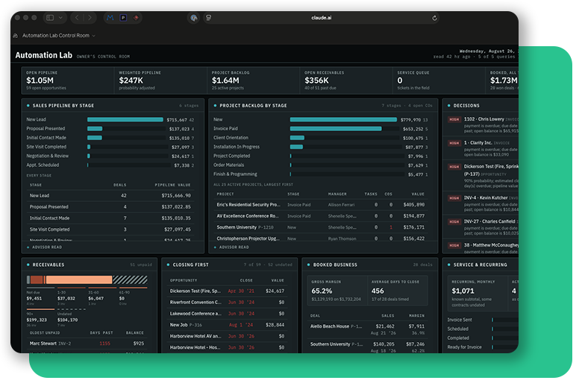
Task: Open the 1102 · Chris Lowery decision
Action: 483,124
